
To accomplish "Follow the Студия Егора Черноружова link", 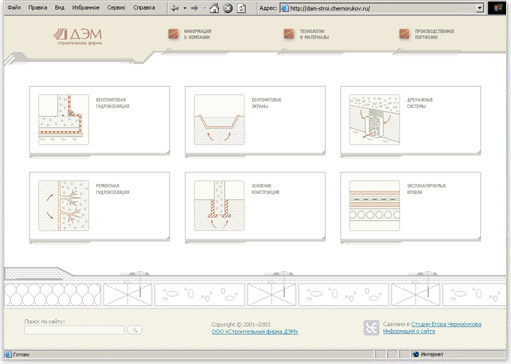I will pyautogui.click(x=446, y=324).
